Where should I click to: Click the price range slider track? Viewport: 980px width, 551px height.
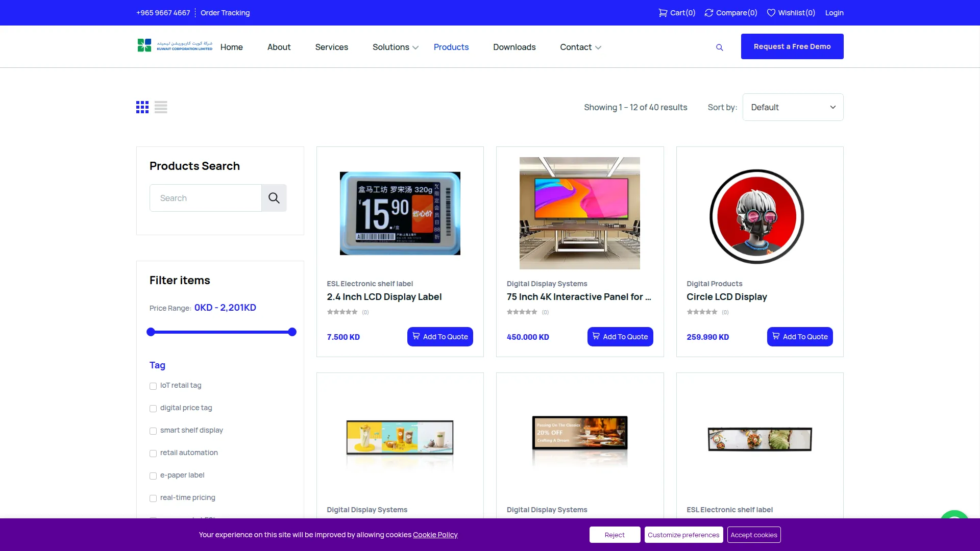(x=222, y=332)
